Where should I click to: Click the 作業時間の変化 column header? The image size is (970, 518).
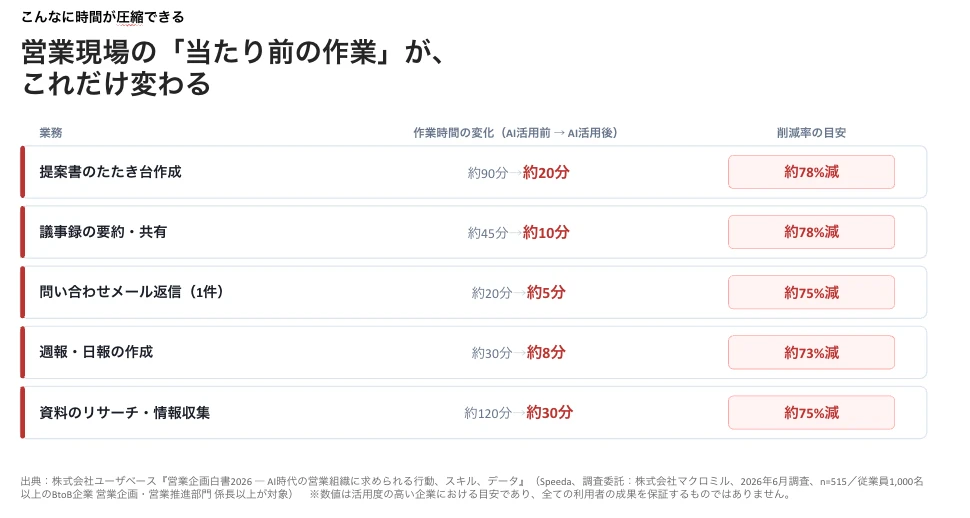point(515,132)
